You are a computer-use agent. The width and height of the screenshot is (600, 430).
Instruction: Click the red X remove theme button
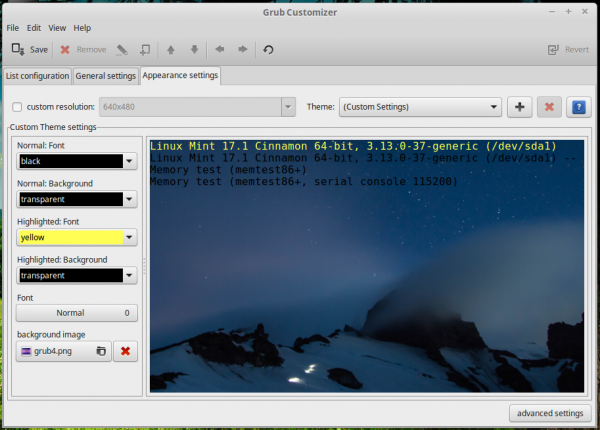(549, 107)
